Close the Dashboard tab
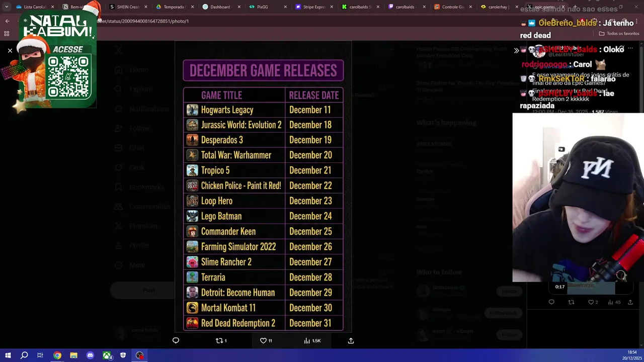This screenshot has width=644, height=362. coord(239,7)
